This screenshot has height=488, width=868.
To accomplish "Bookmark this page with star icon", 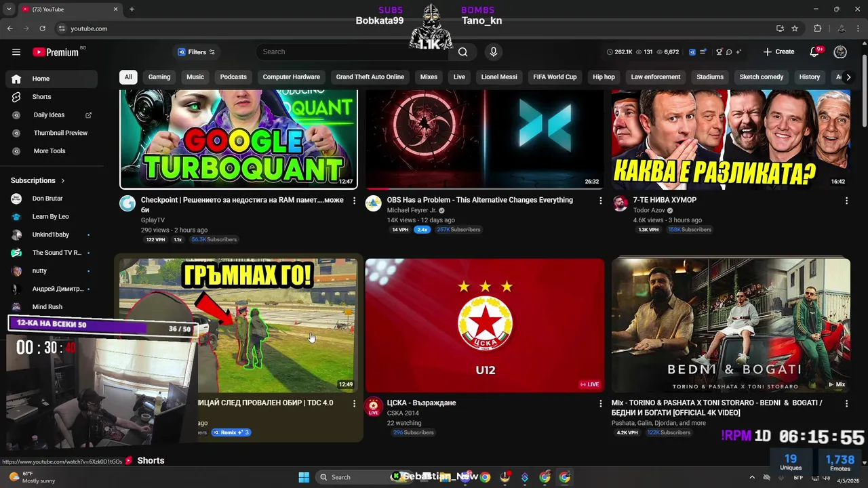I will (x=795, y=28).
